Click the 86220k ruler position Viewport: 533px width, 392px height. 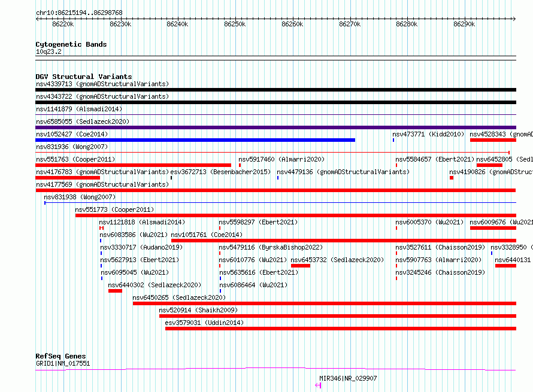pos(63,24)
